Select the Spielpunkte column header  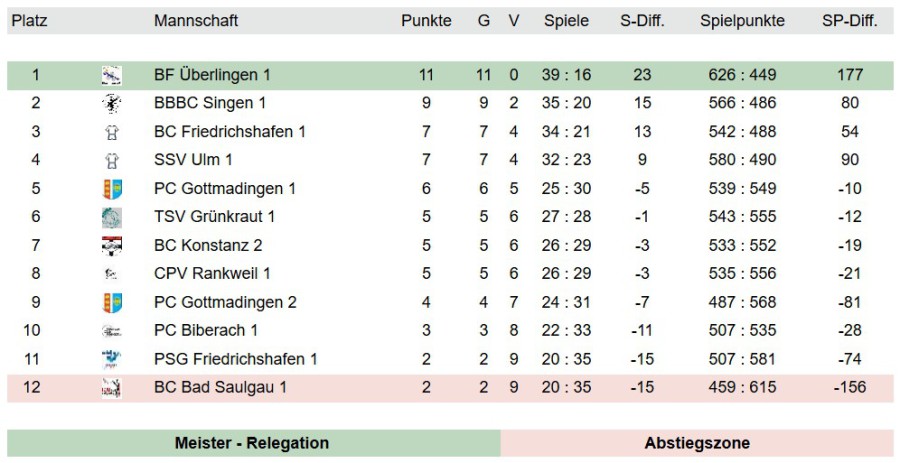coord(742,21)
